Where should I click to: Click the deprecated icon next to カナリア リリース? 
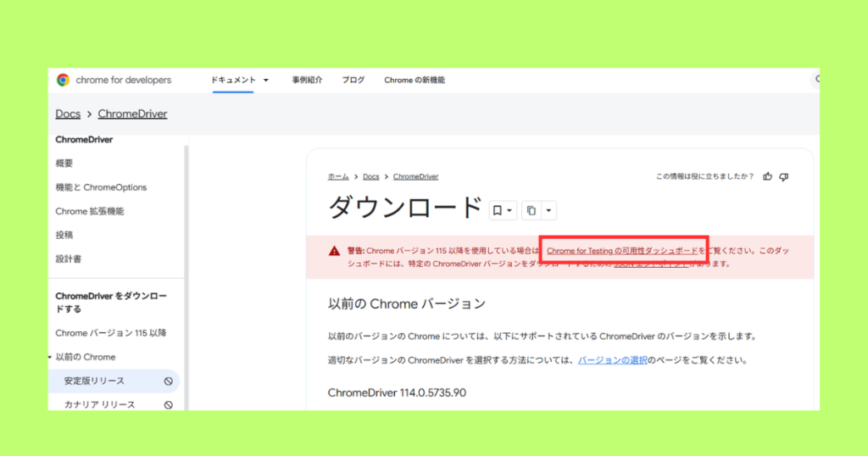168,405
